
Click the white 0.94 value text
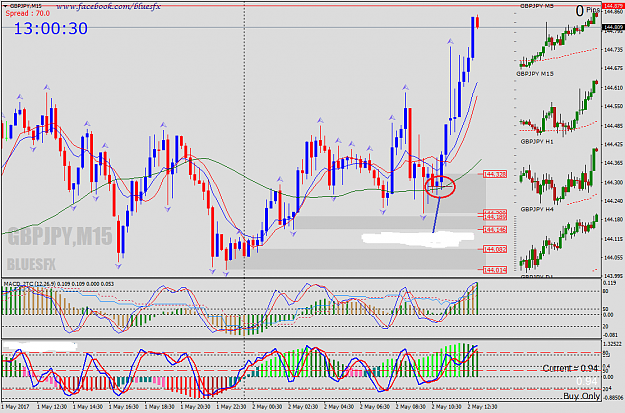pyautogui.click(x=587, y=382)
